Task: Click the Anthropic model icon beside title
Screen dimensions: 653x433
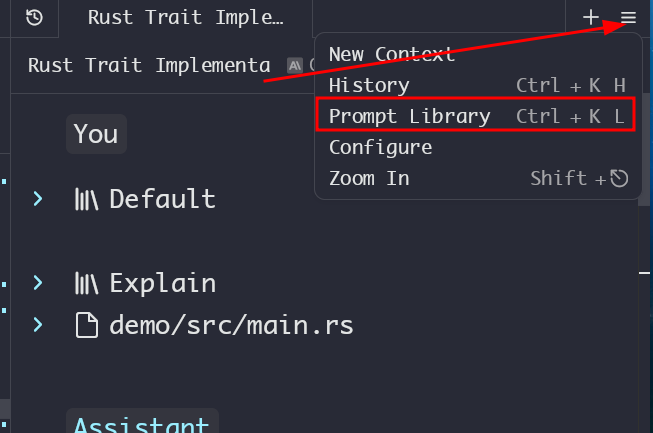Action: [x=294, y=65]
